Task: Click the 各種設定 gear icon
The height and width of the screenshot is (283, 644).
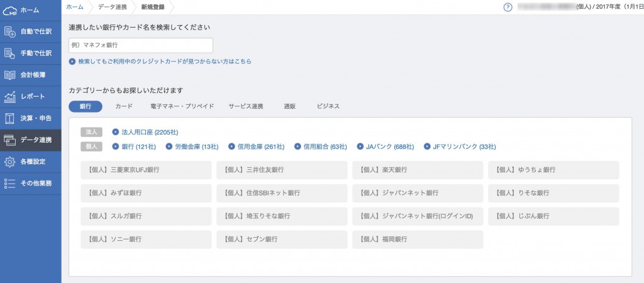Action: point(10,162)
